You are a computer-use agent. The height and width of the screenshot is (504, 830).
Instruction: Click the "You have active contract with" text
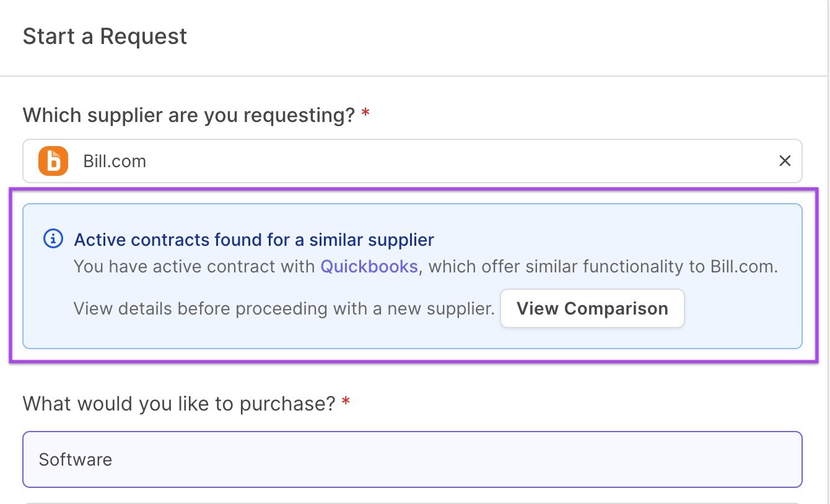coord(194,267)
